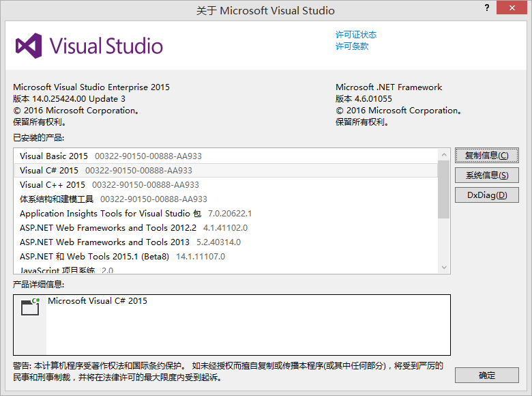Click the Microsoft Visual C# 2015 details text
Image resolution: width=532 pixels, height=396 pixels.
pyautogui.click(x=98, y=301)
